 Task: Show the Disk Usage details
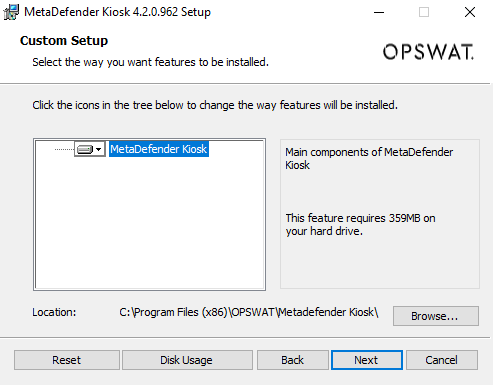tap(187, 360)
